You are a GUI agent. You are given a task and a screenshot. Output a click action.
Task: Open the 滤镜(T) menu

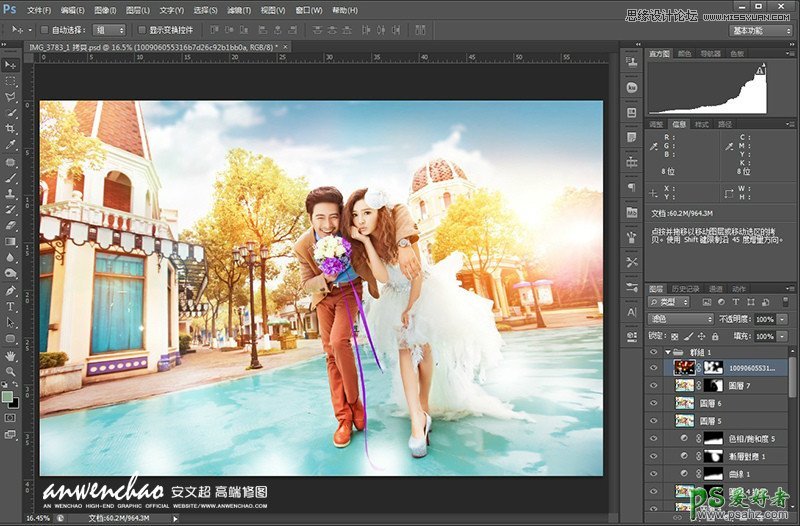[x=238, y=10]
